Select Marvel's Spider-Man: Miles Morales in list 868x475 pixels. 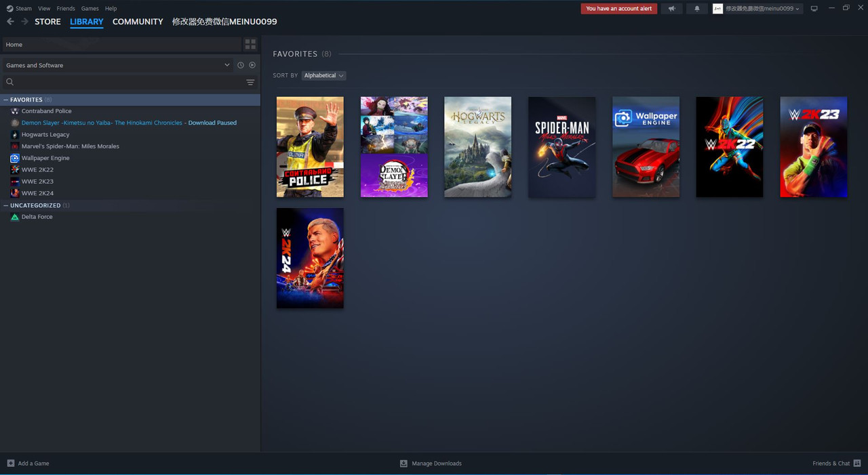coord(71,146)
